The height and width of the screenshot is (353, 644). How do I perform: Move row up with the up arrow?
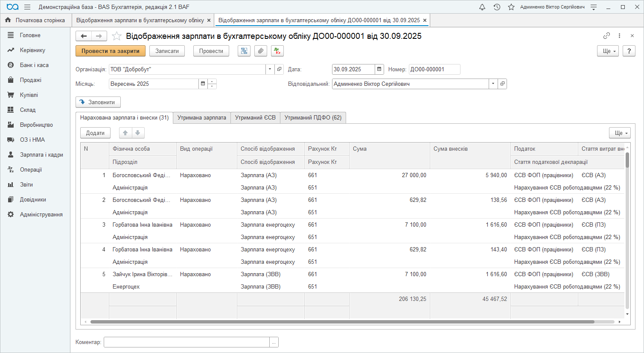[x=125, y=133]
